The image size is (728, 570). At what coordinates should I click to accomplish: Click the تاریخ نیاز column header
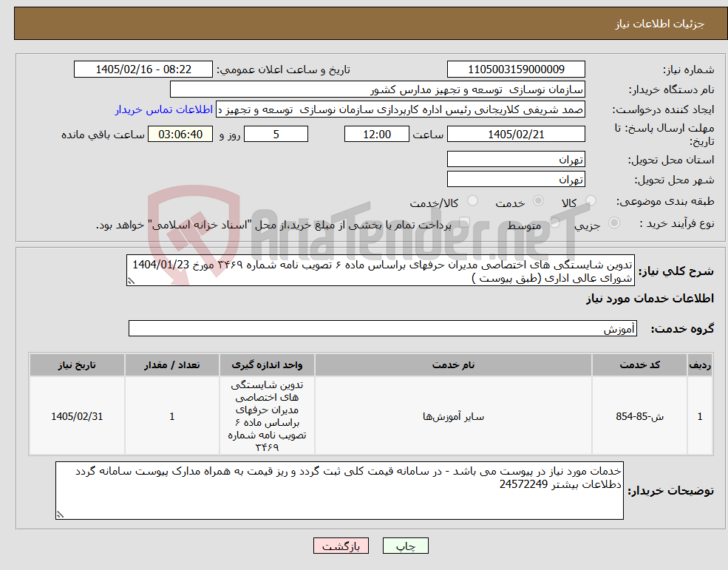tap(77, 365)
